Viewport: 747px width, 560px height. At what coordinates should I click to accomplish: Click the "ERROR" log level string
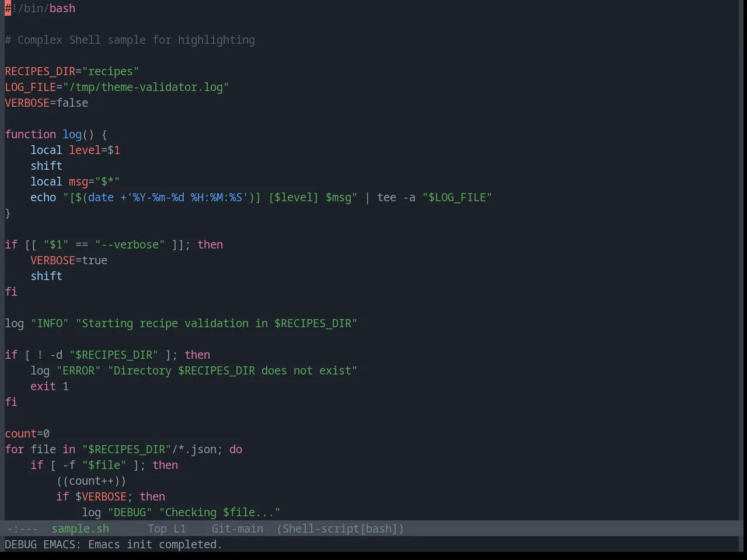(79, 371)
